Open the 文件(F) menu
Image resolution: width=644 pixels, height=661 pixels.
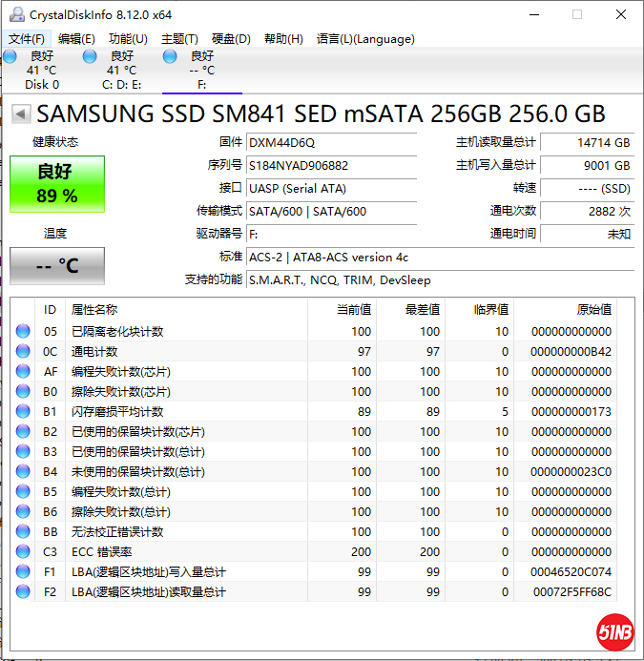click(27, 39)
